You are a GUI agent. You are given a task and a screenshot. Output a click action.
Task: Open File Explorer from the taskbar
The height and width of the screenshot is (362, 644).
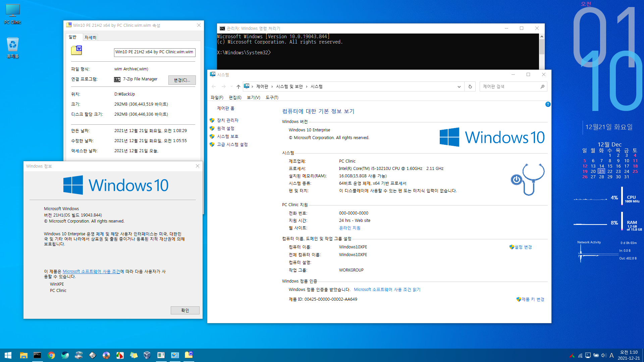pyautogui.click(x=23, y=355)
